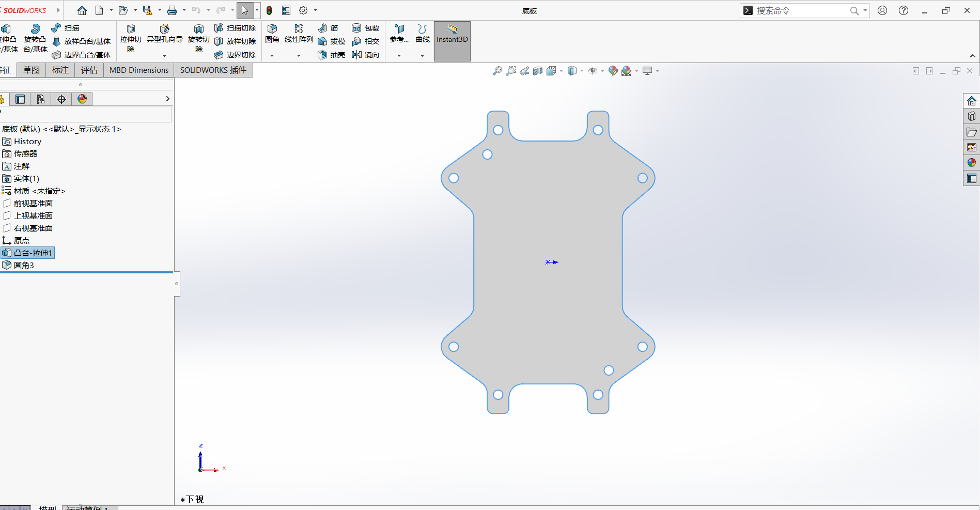Select the Rib (筋) tool
Image resolution: width=980 pixels, height=510 pixels.
(328, 28)
